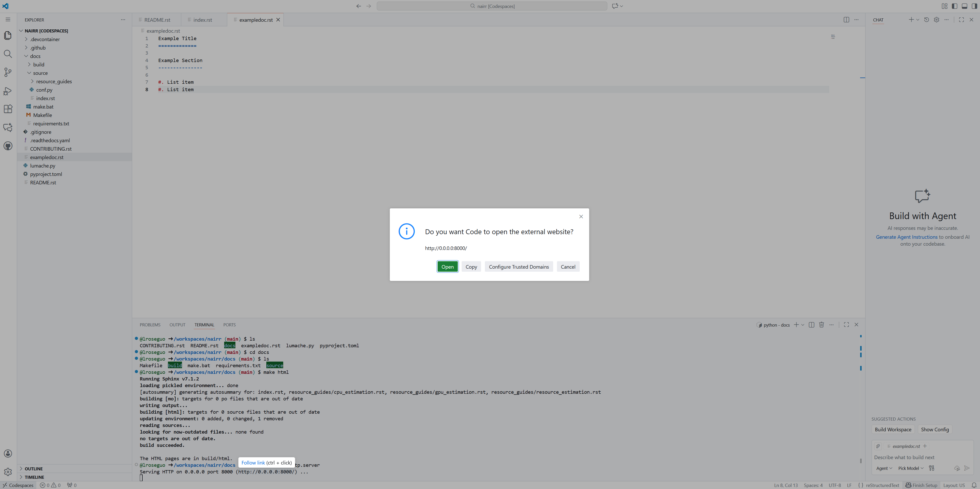The image size is (980, 489).
Task: Click reStructuredText language mode in status bar
Action: coord(882,485)
